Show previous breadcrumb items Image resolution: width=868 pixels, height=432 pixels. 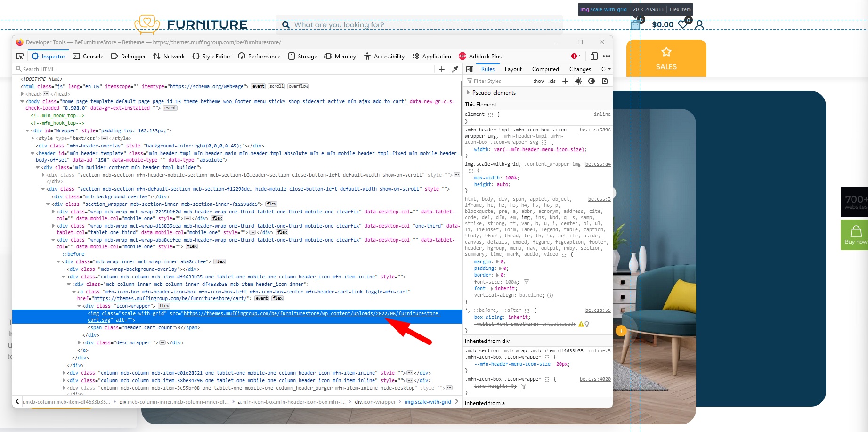click(x=17, y=402)
